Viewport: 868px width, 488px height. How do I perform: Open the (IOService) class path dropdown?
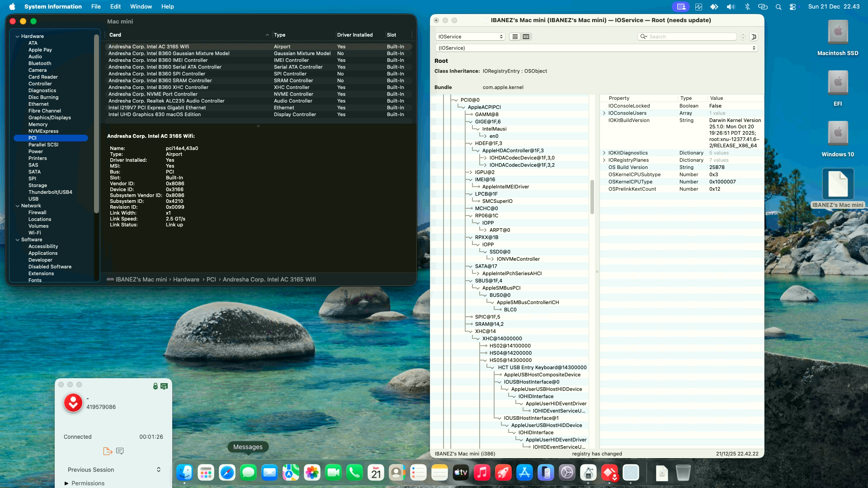click(597, 48)
